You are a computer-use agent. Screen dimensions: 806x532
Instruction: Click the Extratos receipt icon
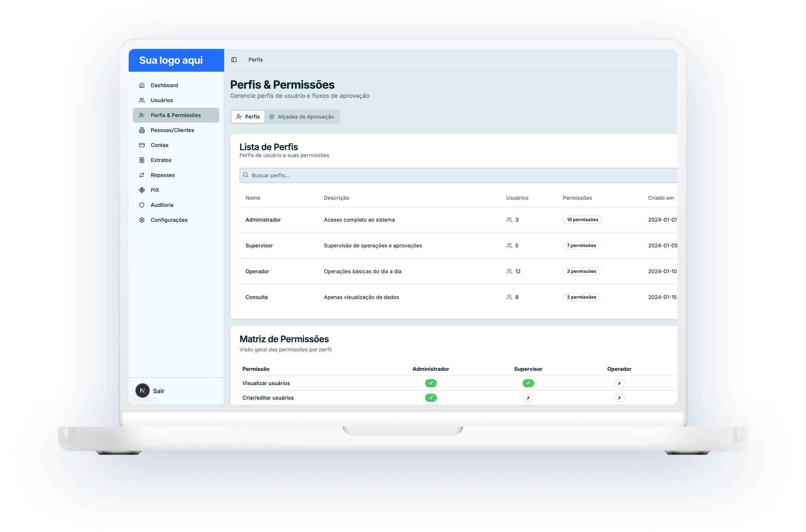tap(142, 160)
